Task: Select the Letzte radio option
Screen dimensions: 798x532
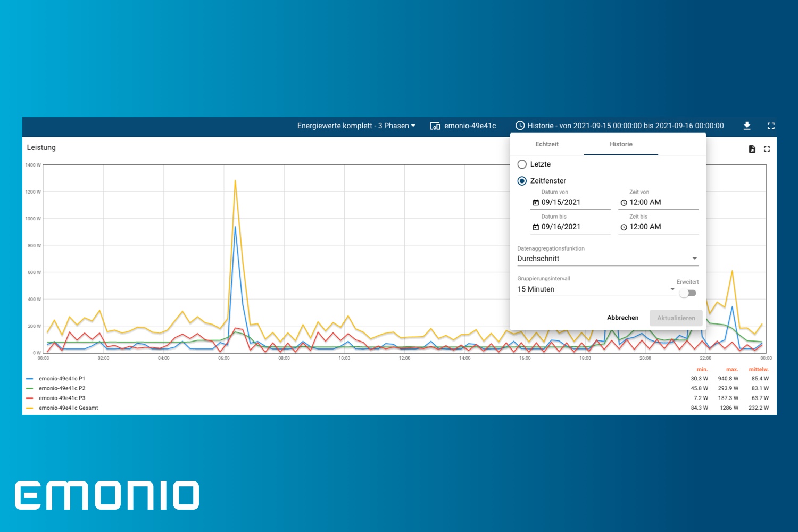Action: 522,164
